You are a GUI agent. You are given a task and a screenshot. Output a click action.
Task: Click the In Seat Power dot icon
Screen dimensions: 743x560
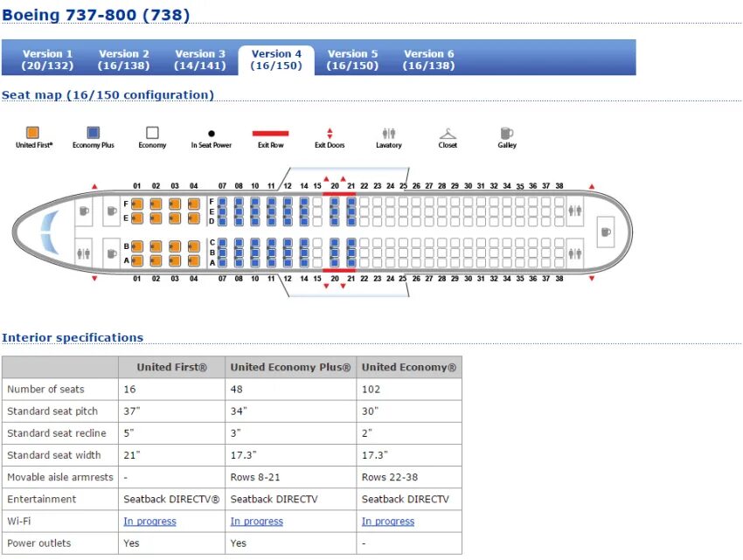click(x=212, y=134)
